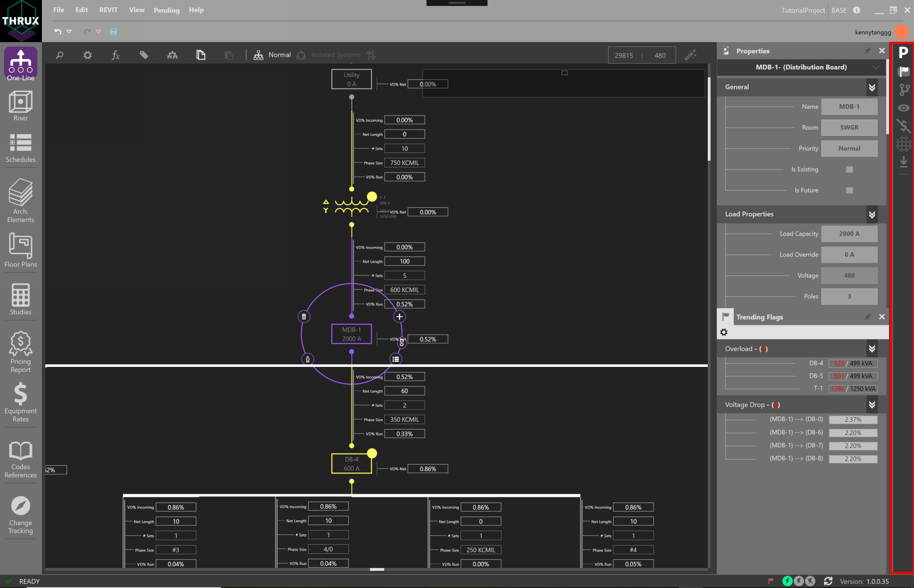This screenshot has height=588, width=914.
Task: Open the REVIT menu
Action: pyautogui.click(x=108, y=9)
